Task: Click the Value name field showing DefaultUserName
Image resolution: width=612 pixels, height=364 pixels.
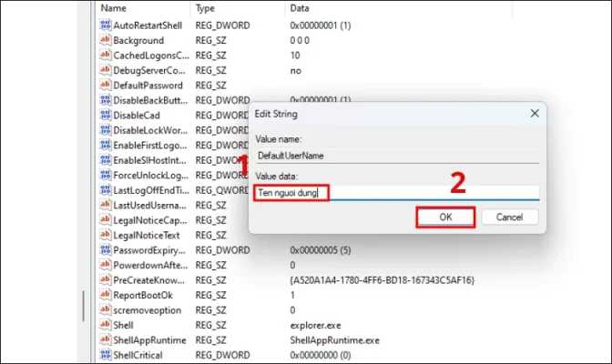Action: 397,157
